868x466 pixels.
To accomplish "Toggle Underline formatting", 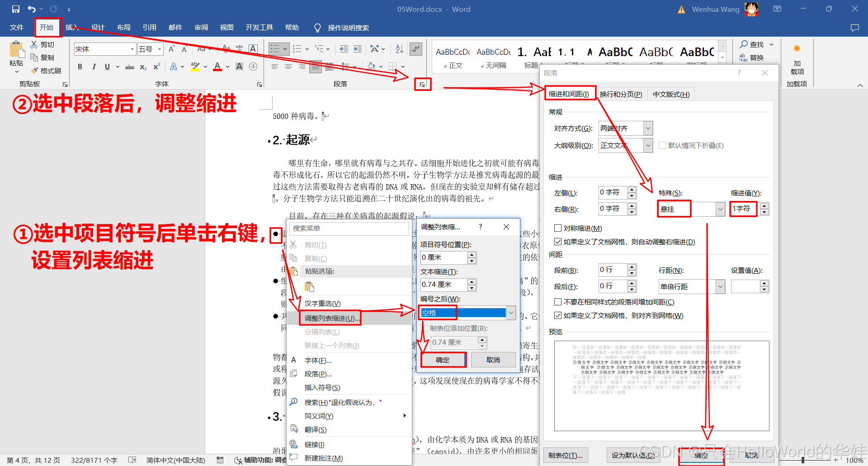I will pyautogui.click(x=107, y=67).
